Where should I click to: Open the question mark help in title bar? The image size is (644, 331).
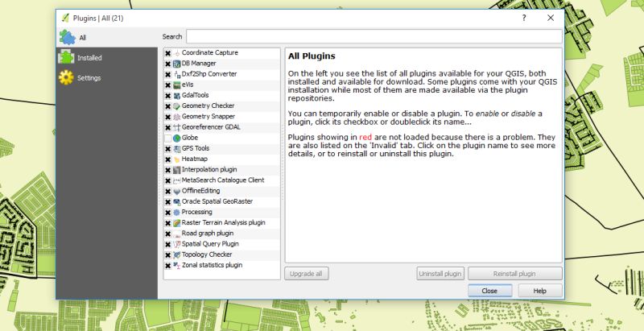524,18
